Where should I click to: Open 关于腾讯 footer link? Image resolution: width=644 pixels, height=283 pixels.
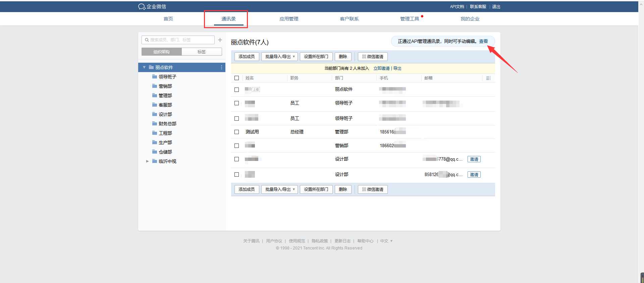pos(251,241)
